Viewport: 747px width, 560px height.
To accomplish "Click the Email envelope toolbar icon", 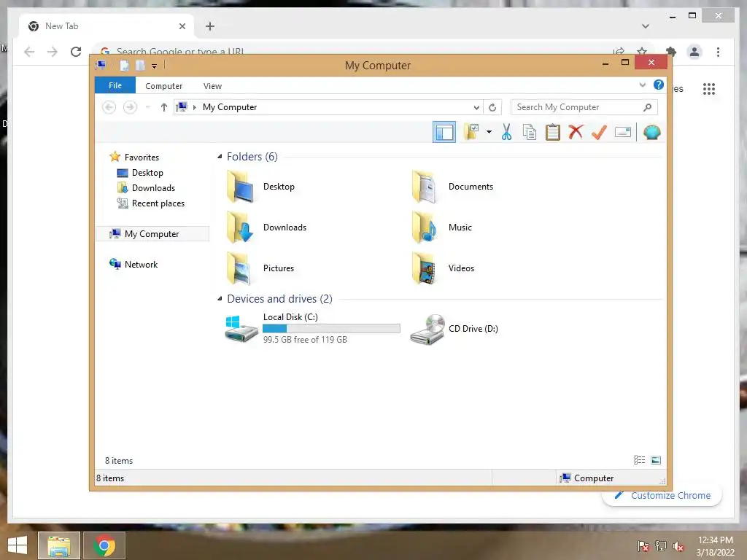I will pos(623,132).
